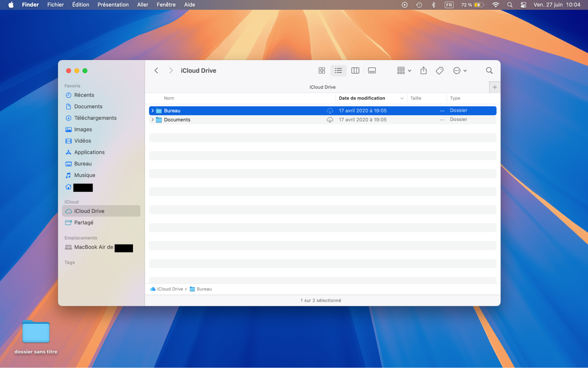Switch to gallery view

pyautogui.click(x=372, y=70)
